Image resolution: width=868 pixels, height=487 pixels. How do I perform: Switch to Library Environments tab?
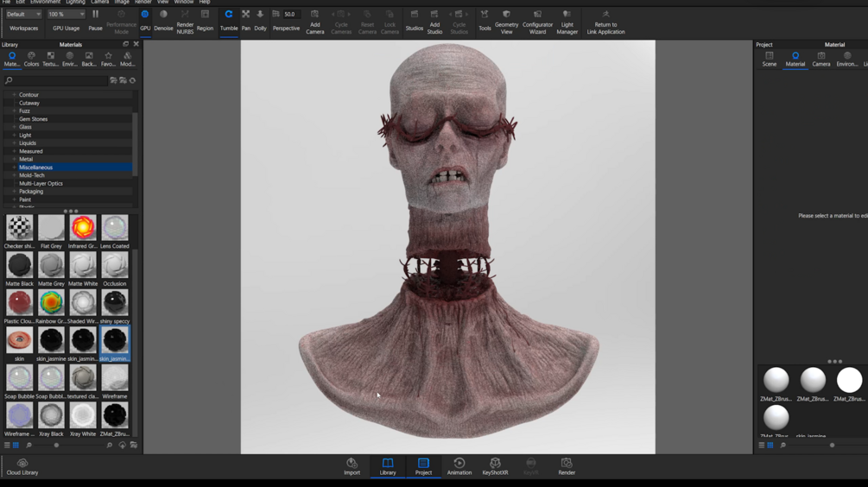(x=70, y=60)
